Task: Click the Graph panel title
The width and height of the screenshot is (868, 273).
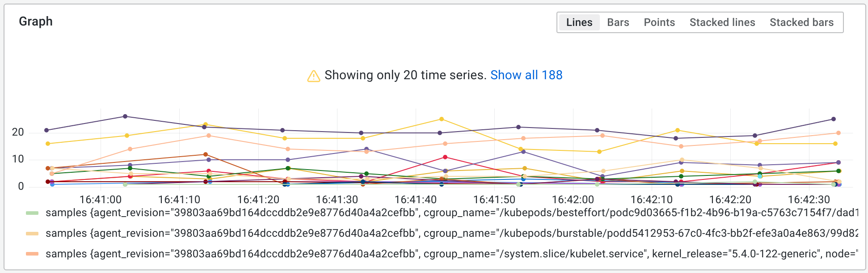Action: point(36,21)
